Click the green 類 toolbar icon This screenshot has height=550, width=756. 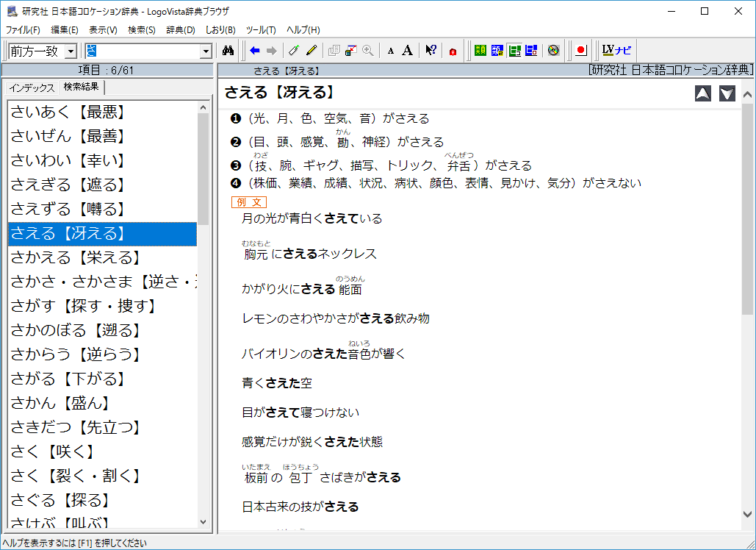480,50
